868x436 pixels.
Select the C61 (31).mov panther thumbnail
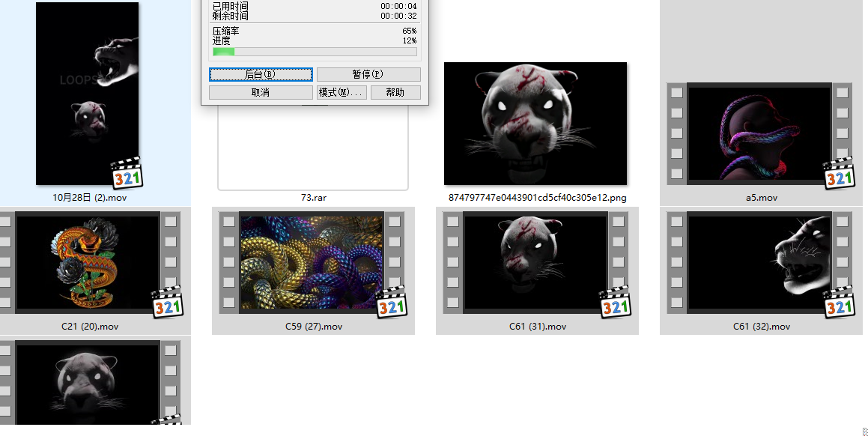coord(535,263)
